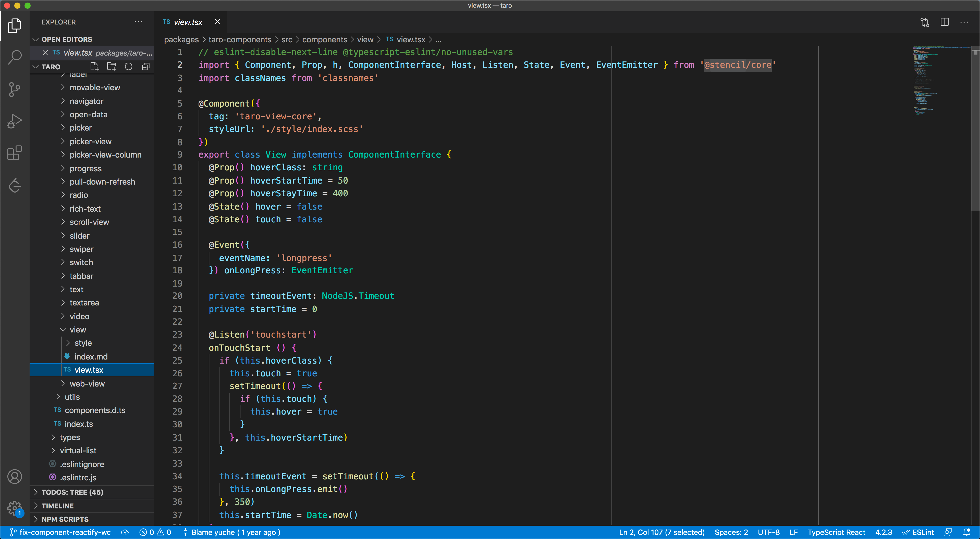Screen dimensions: 980x539
Task: Expand the TIMELINE section
Action: pos(57,506)
